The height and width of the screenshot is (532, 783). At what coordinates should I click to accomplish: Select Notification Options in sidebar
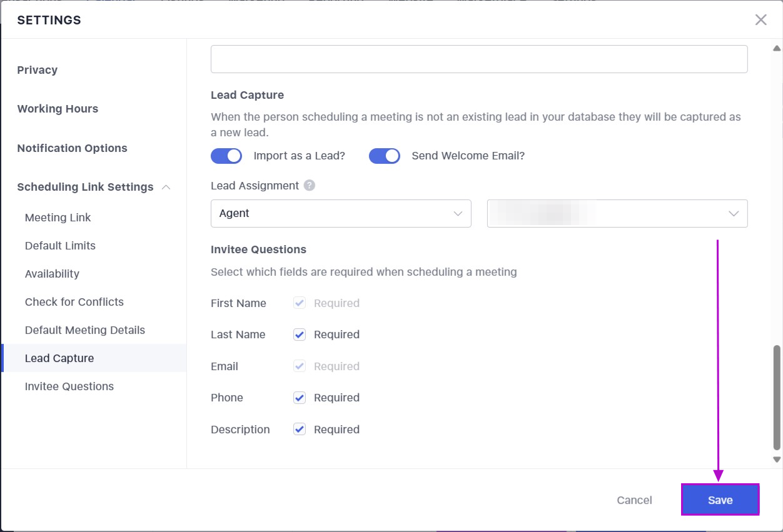click(x=72, y=148)
